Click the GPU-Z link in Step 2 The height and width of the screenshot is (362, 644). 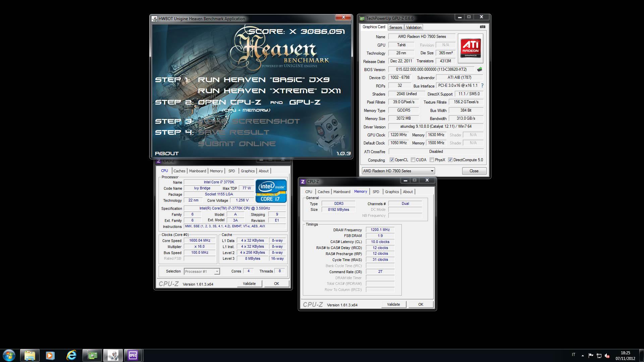coord(305,102)
